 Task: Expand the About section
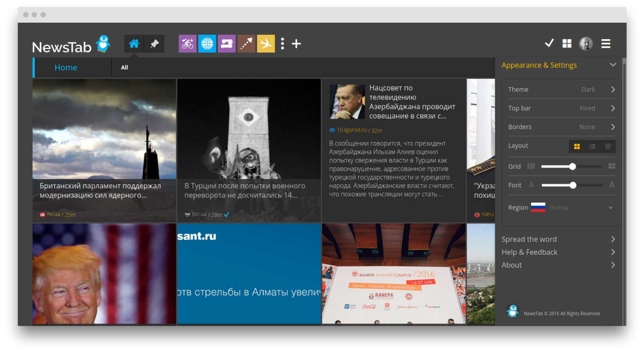tap(558, 265)
